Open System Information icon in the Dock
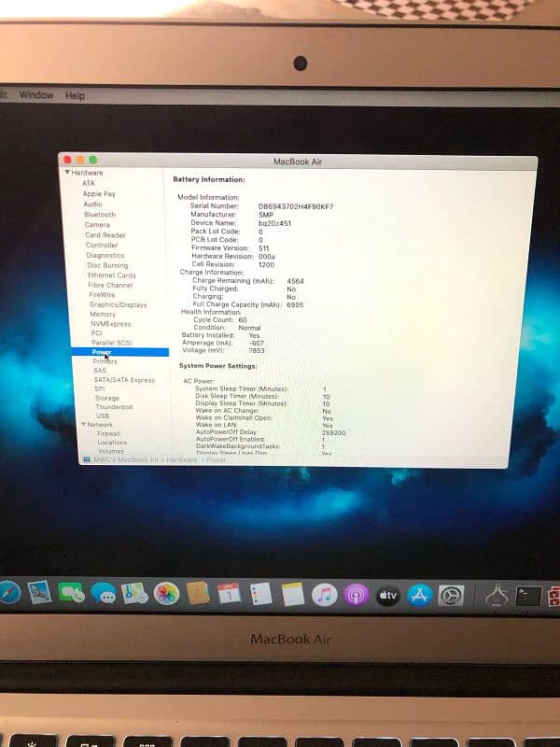Viewport: 560px width, 747px height. tap(497, 596)
